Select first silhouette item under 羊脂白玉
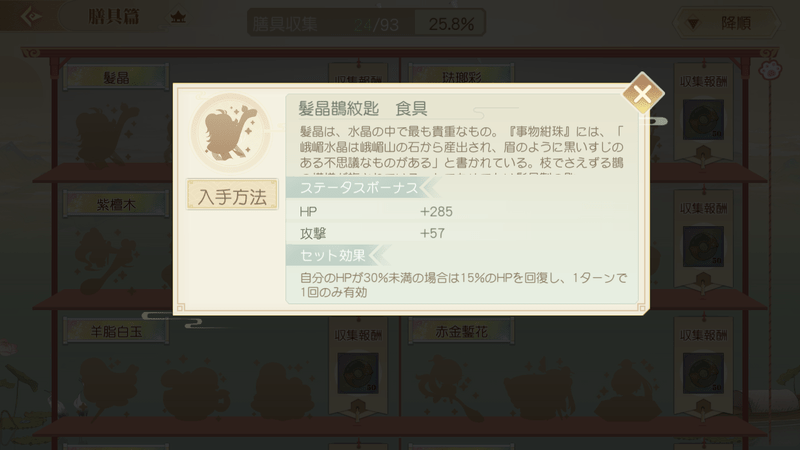Screen dimensions: 800x450 click(110, 388)
